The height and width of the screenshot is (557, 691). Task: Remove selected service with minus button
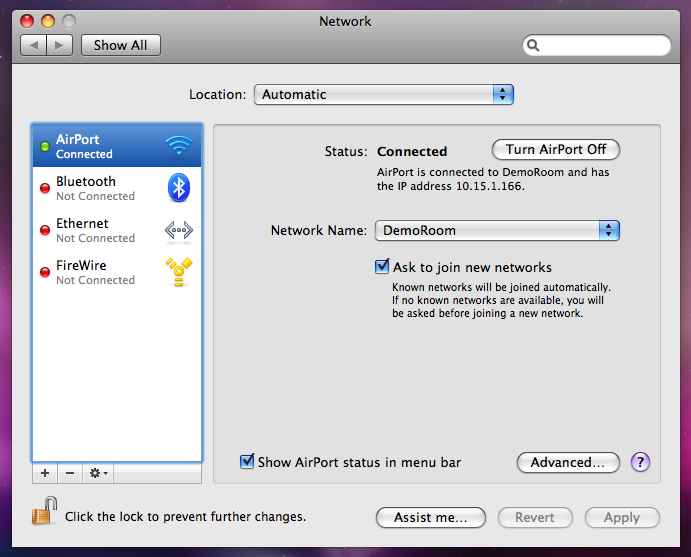coord(70,473)
